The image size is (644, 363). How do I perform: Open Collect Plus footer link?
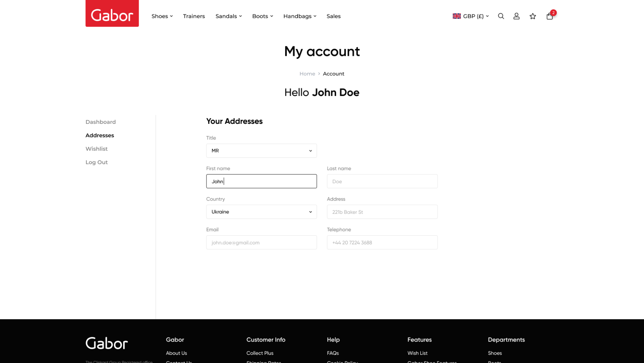[x=260, y=353]
